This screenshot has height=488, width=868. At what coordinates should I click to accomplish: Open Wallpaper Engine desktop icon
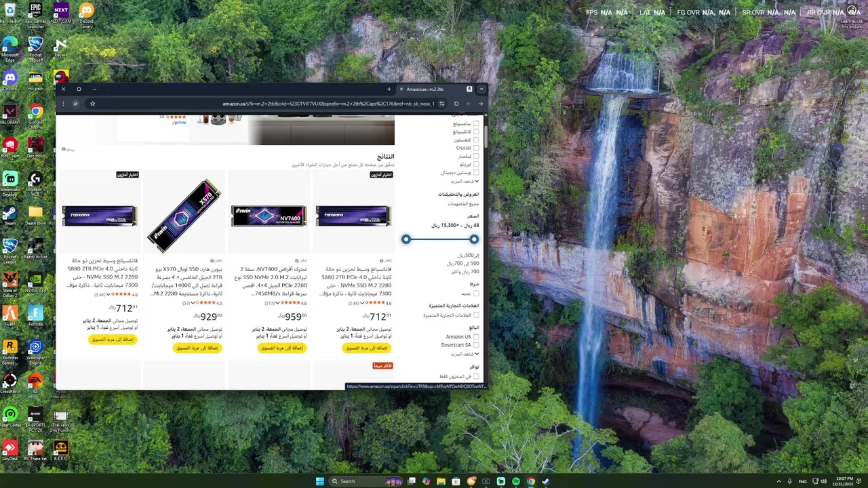(35, 352)
